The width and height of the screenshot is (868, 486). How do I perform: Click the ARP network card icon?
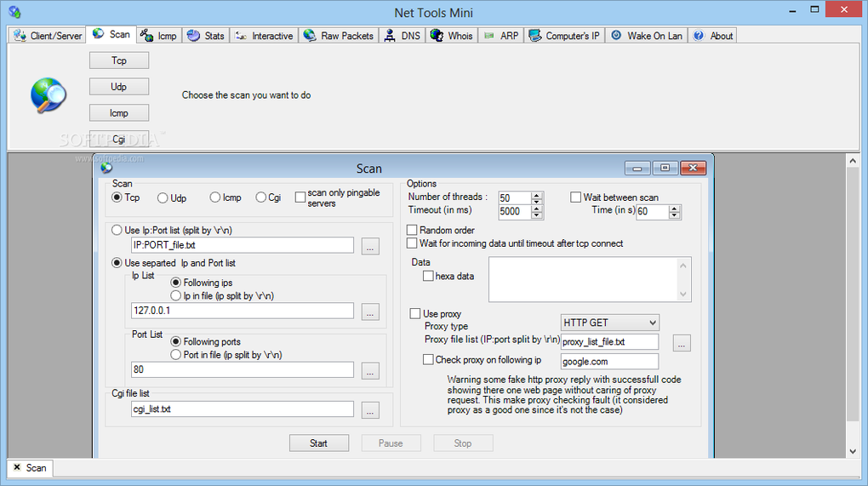tap(488, 36)
